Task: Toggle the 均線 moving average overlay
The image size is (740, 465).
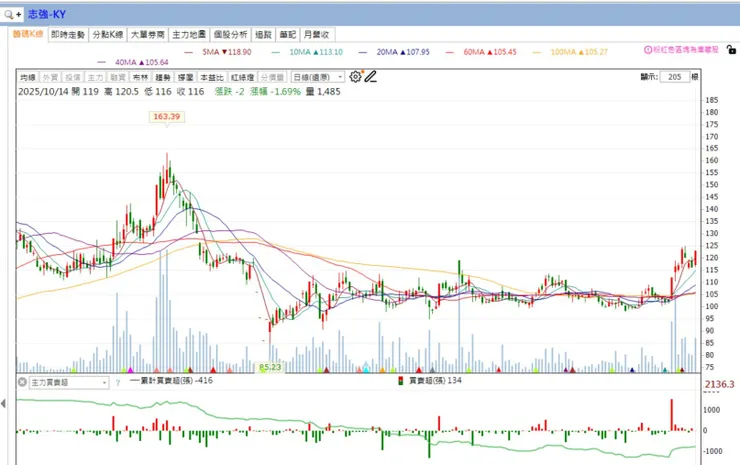Action: click(x=28, y=77)
